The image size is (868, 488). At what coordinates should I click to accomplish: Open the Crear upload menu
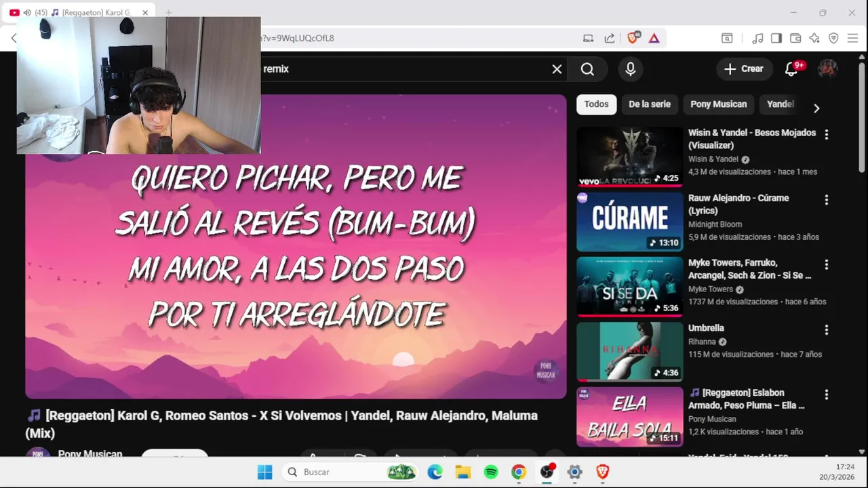pos(744,68)
